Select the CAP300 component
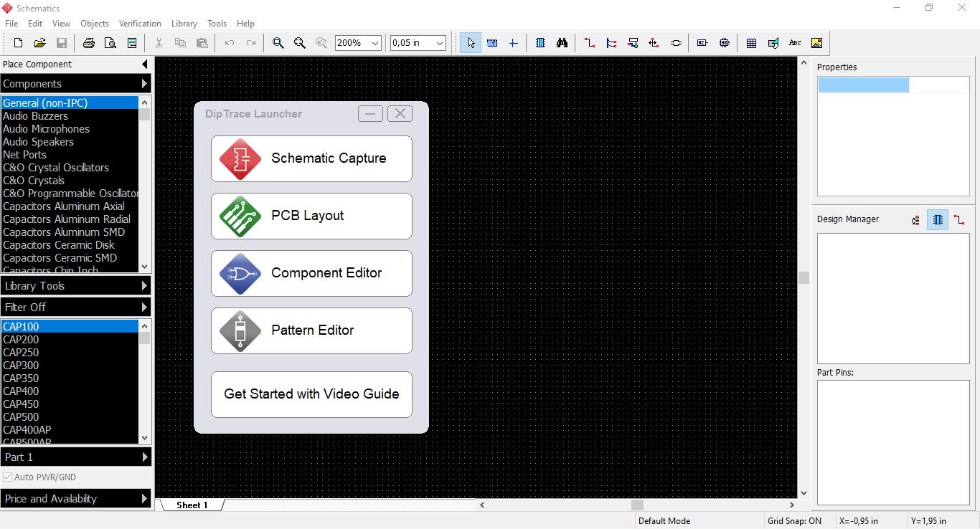The height and width of the screenshot is (529, 980). pos(70,366)
